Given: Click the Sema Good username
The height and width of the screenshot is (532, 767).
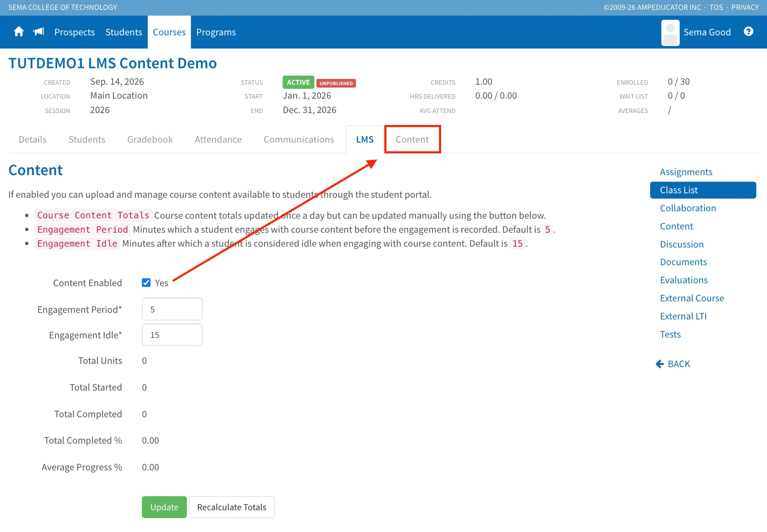Looking at the screenshot, I should [707, 32].
